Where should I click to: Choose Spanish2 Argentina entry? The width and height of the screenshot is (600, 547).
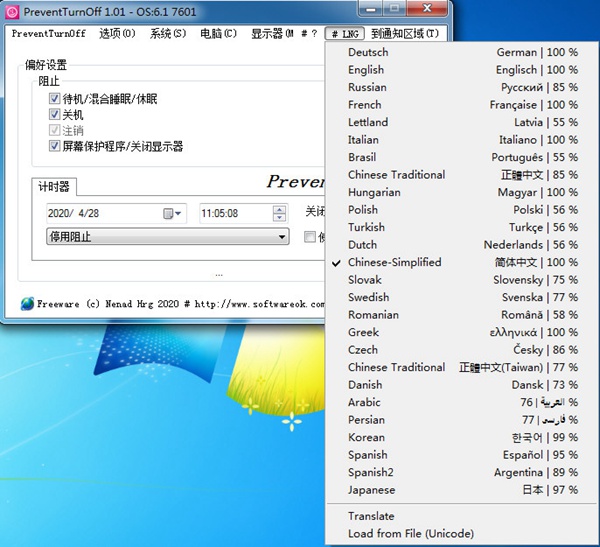pos(463,472)
